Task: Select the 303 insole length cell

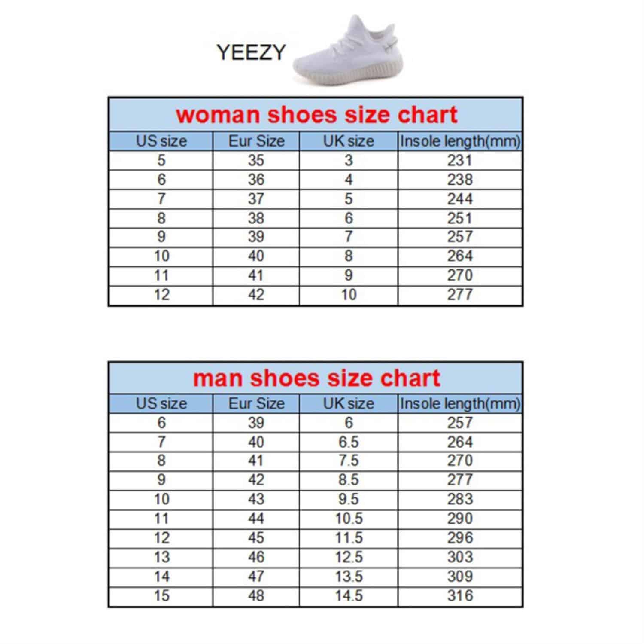Action: (x=460, y=557)
